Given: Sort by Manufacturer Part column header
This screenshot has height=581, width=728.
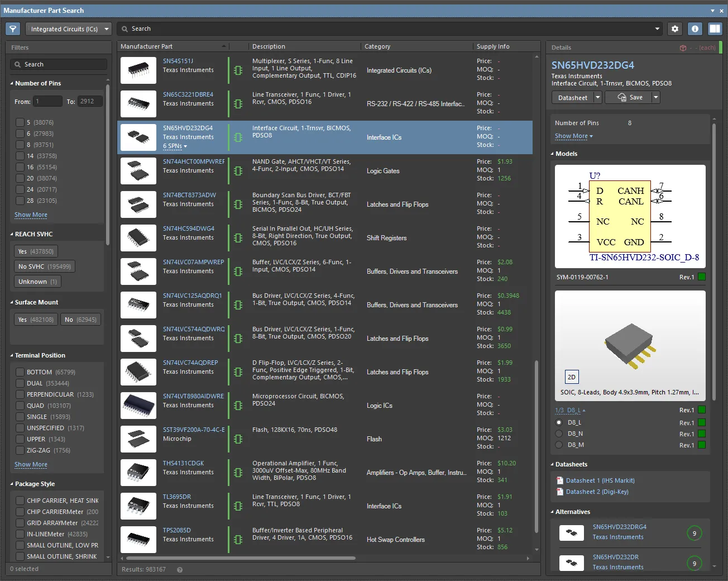Looking at the screenshot, I should pos(173,46).
